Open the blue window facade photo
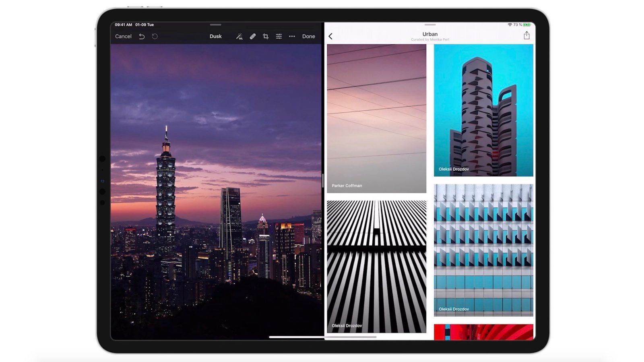644x362 pixels. coord(483,250)
